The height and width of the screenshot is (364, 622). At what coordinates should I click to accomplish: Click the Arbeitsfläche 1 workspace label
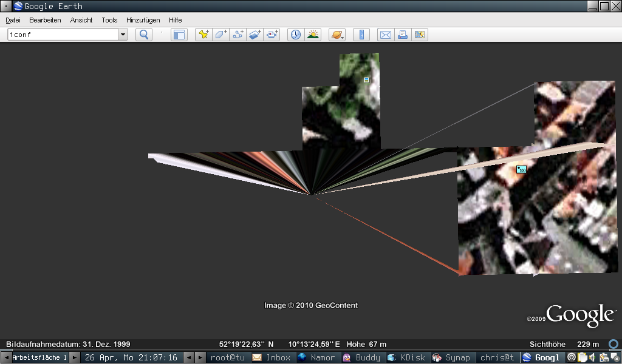(x=39, y=357)
